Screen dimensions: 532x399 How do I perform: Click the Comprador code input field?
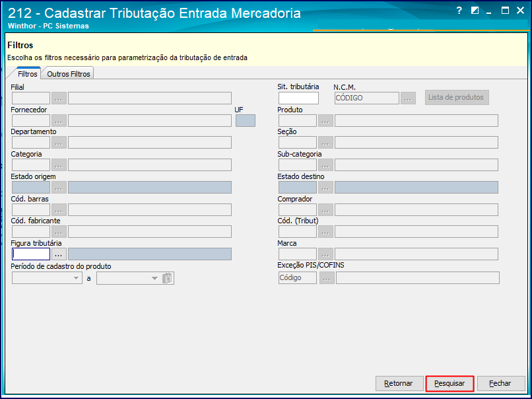tap(298, 210)
